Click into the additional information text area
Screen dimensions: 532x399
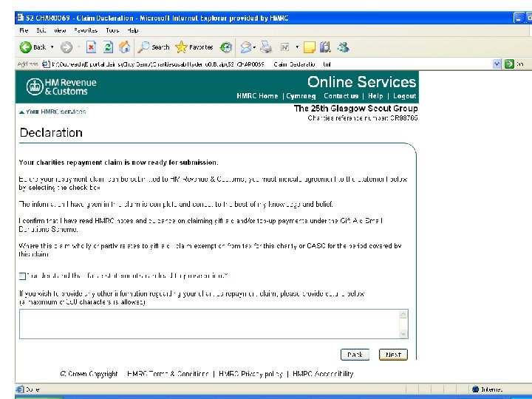pos(209,324)
